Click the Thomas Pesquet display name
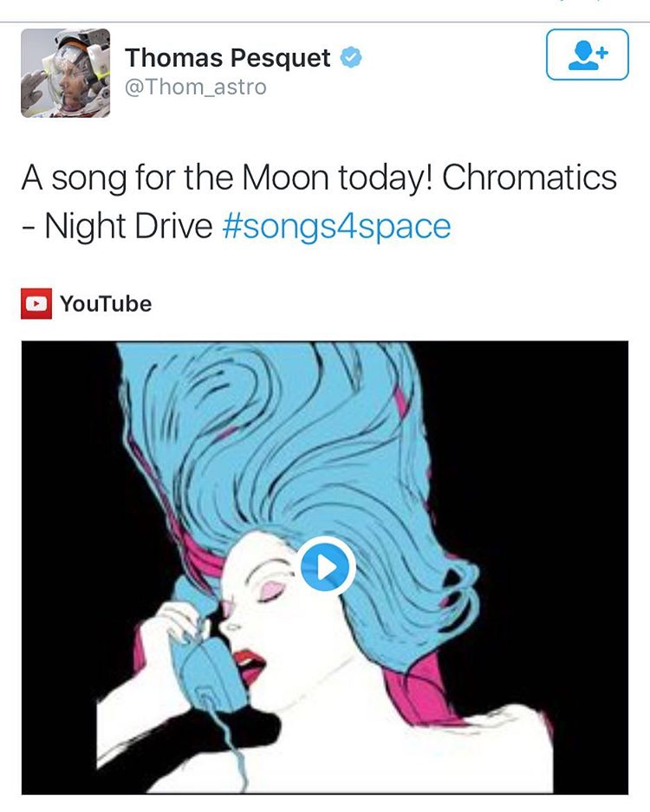 [228, 58]
